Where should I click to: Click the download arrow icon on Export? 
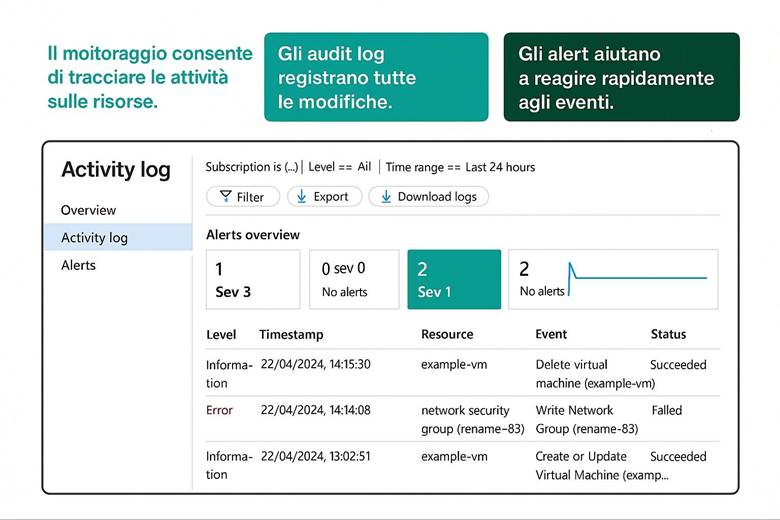(301, 197)
